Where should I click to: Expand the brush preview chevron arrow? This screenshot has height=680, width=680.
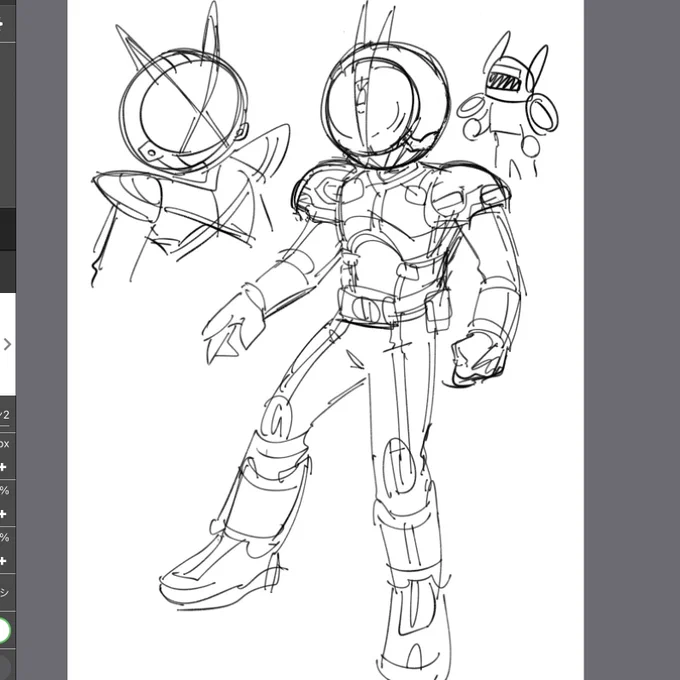[7, 344]
